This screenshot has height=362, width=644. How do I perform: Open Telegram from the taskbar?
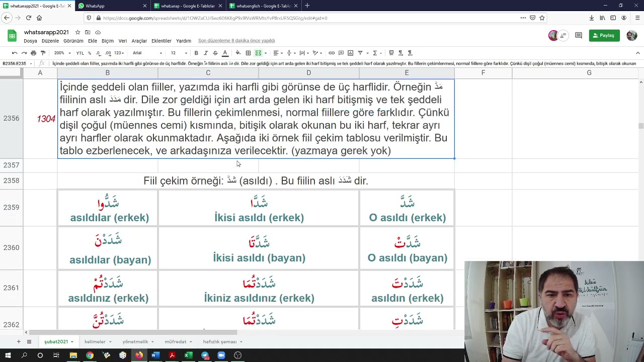point(205,355)
